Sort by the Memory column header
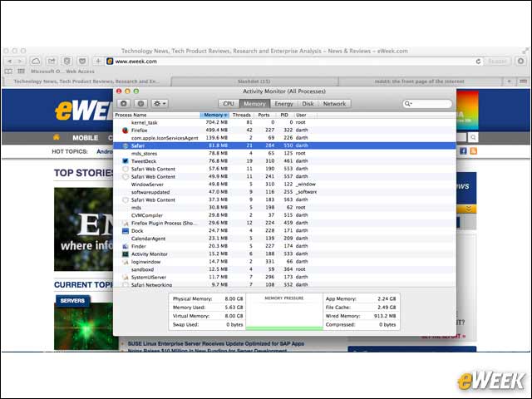The height and width of the screenshot is (399, 532). coord(214,115)
